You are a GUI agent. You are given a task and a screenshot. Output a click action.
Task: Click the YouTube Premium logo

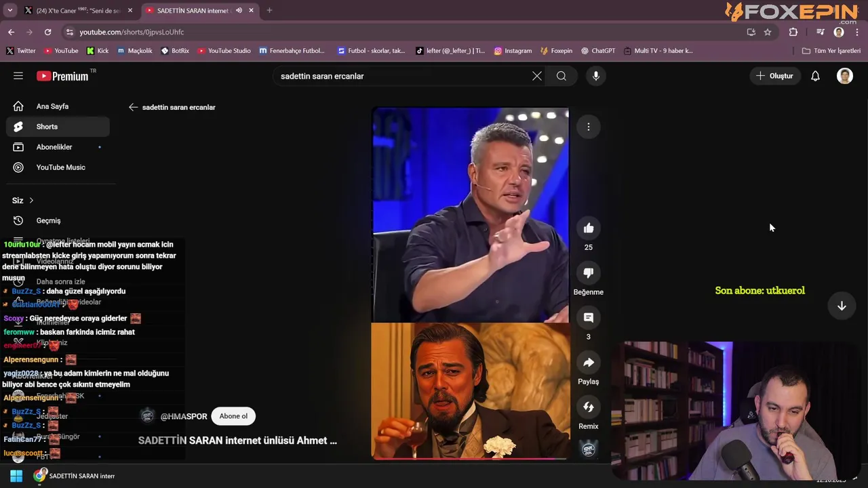62,76
